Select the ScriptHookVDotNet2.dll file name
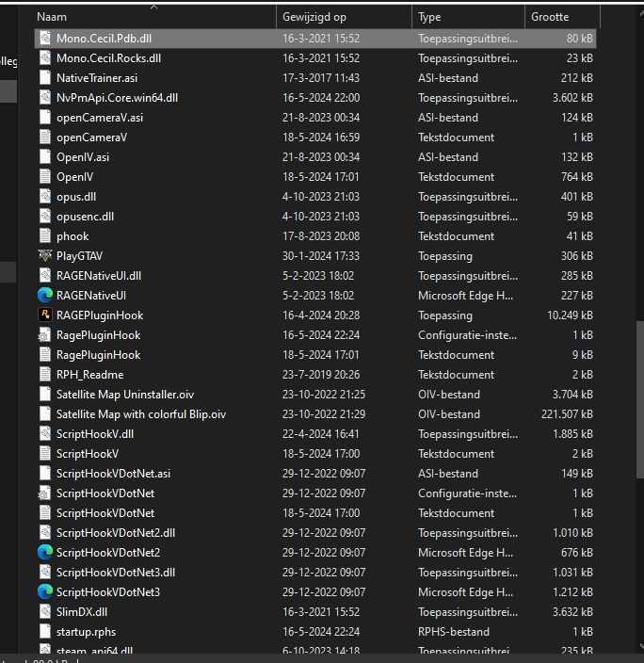This screenshot has width=644, height=663. (x=116, y=533)
